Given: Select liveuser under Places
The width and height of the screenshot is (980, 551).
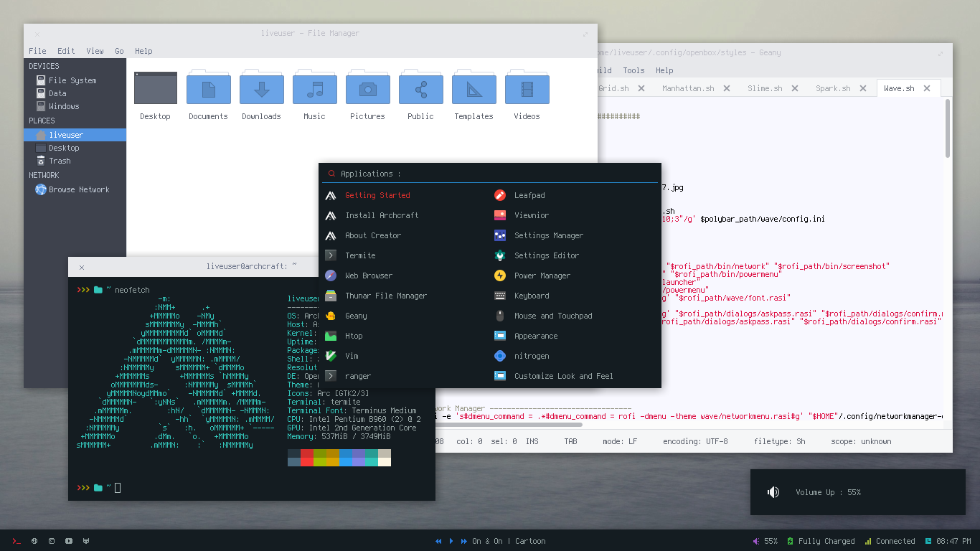Looking at the screenshot, I should click(x=75, y=135).
